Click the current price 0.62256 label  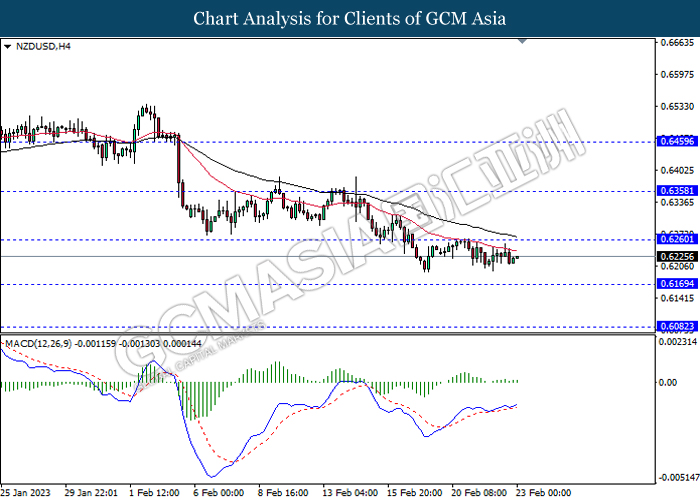click(x=677, y=257)
